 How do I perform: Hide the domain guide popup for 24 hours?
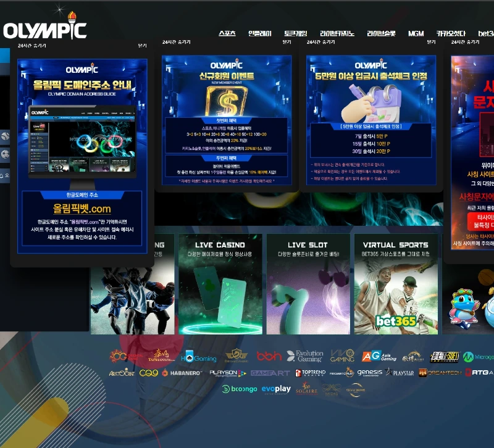pos(32,46)
